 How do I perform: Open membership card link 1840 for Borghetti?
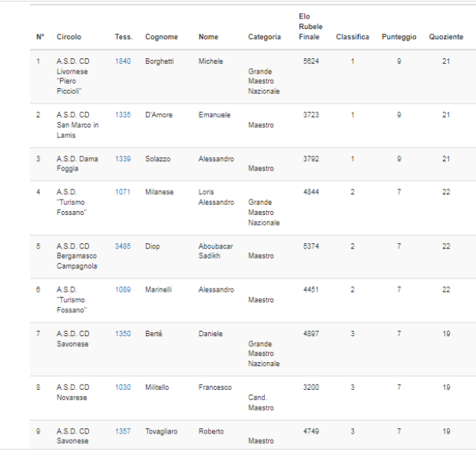coord(123,61)
